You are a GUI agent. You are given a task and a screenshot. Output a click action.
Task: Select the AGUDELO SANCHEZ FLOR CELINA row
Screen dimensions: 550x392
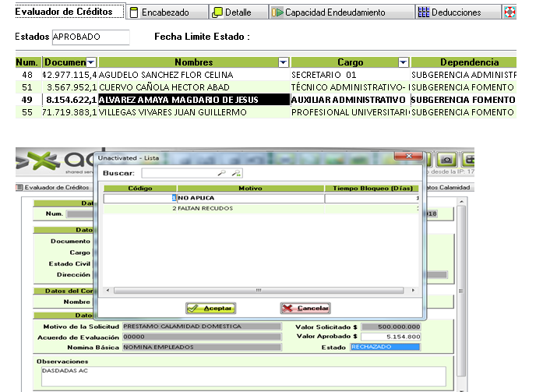pos(193,75)
